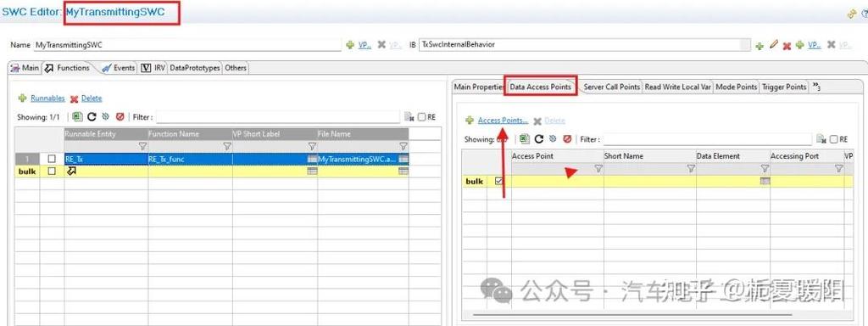Show hidden tabs via overflow chevron
This screenshot has height=326, width=868.
(816, 87)
